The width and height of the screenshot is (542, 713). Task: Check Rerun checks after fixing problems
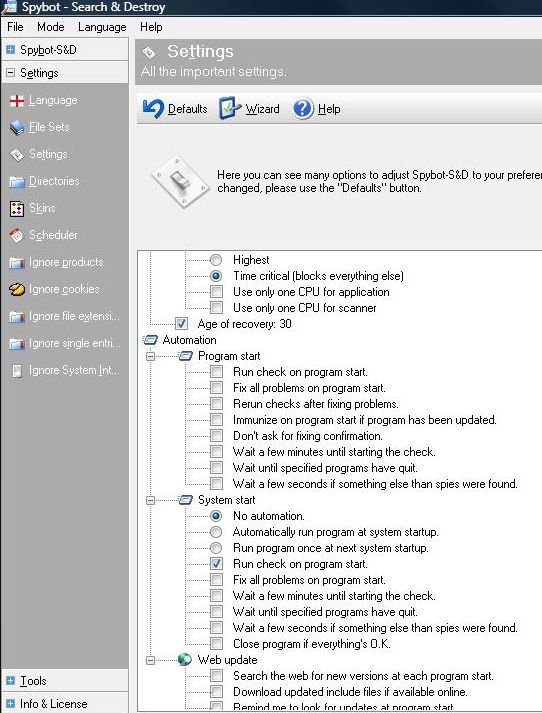click(x=216, y=403)
